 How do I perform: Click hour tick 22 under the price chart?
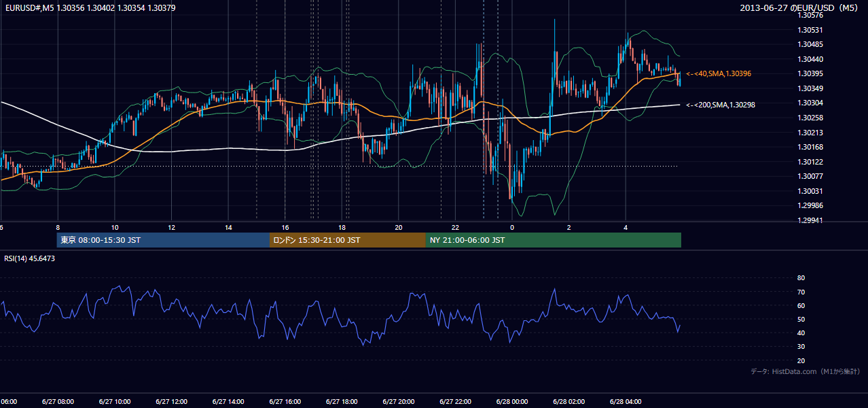coord(456,227)
